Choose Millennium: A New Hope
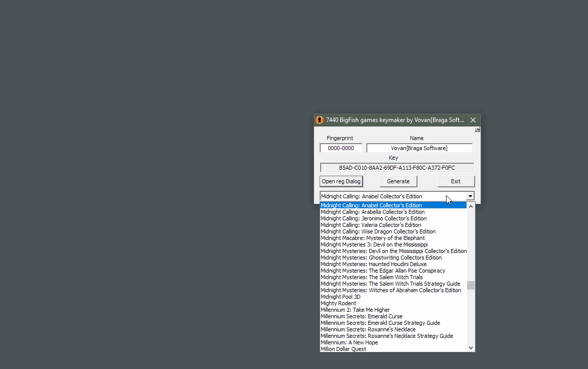Viewport: 588px width, 369px height. [x=393, y=343]
